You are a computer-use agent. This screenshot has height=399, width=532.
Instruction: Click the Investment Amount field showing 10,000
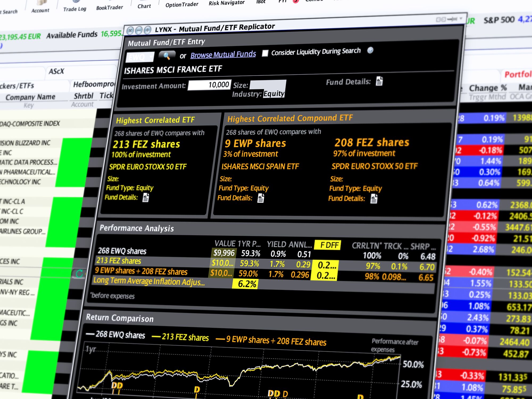[x=209, y=85]
